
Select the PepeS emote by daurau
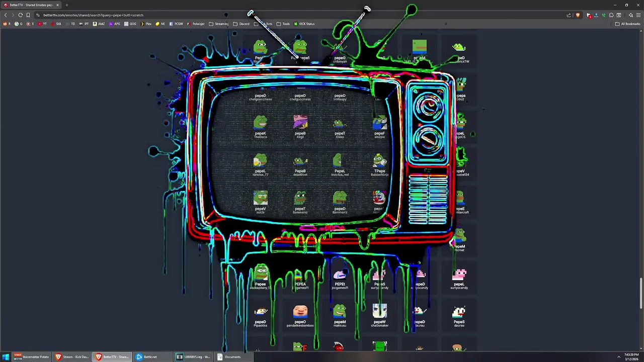(x=459, y=315)
